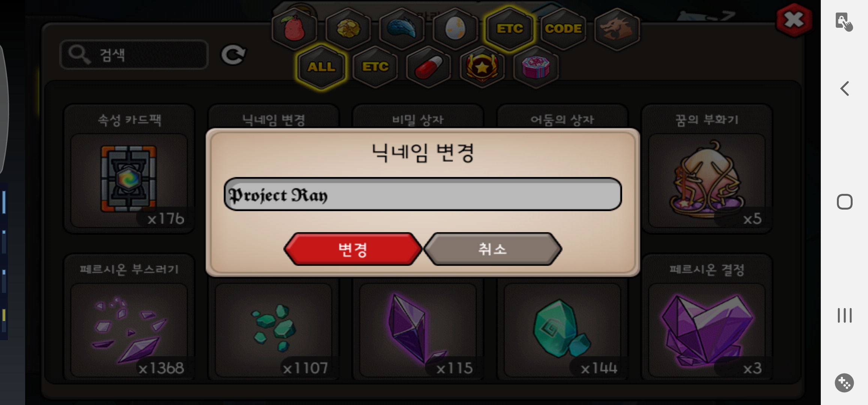Select the dragon head category icon

[x=617, y=28]
